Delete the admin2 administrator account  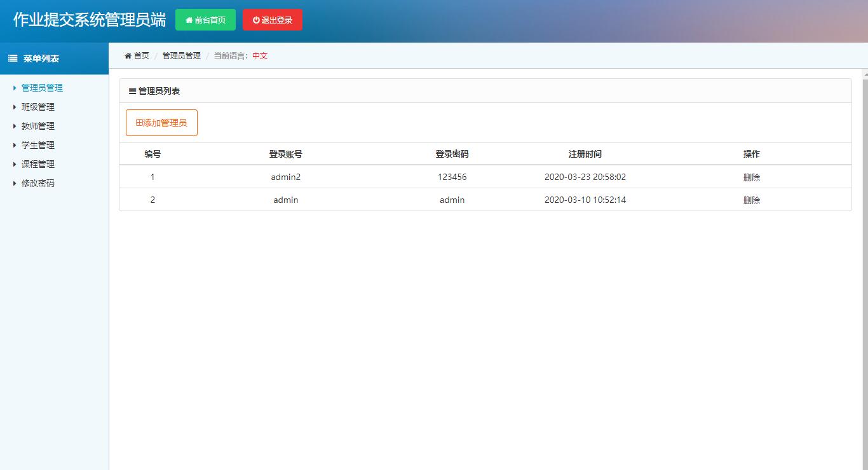tap(751, 177)
